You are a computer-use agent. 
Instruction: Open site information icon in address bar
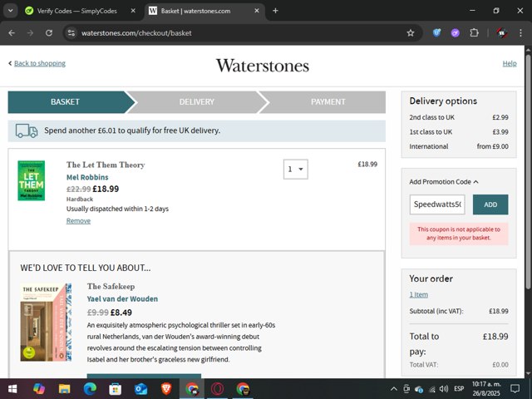pos(71,33)
